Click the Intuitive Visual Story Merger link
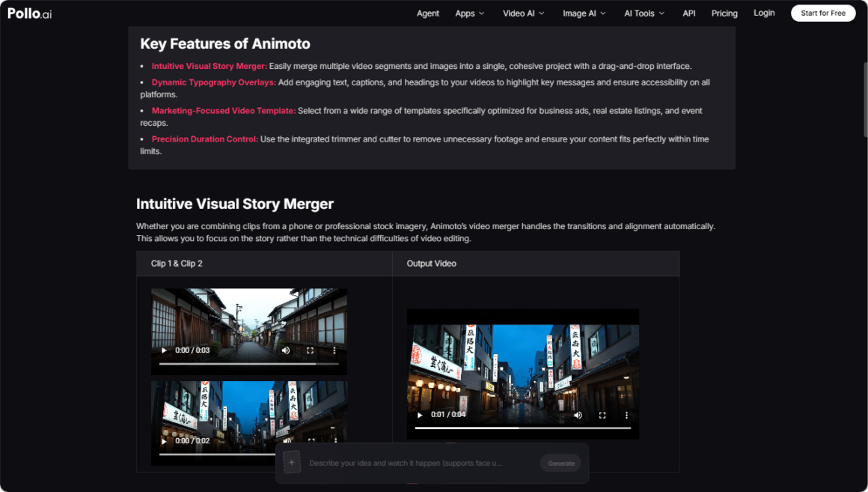Image resolution: width=868 pixels, height=492 pixels. (210, 66)
